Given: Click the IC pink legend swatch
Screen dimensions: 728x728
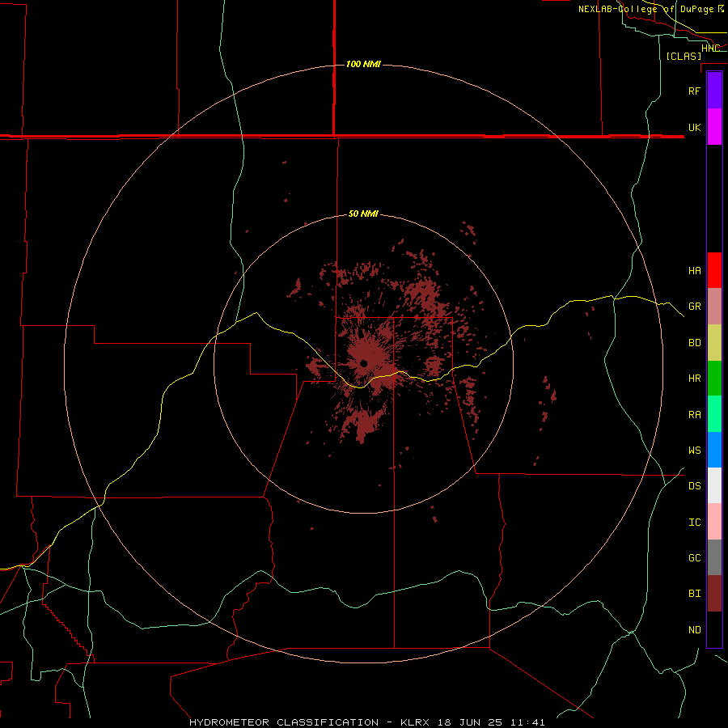Looking at the screenshot, I should coord(714,522).
